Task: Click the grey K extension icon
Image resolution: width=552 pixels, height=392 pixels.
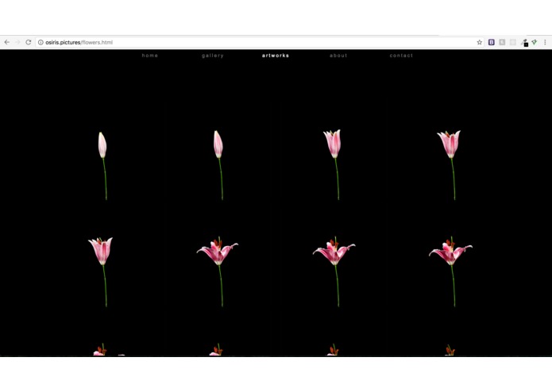Action: click(502, 42)
